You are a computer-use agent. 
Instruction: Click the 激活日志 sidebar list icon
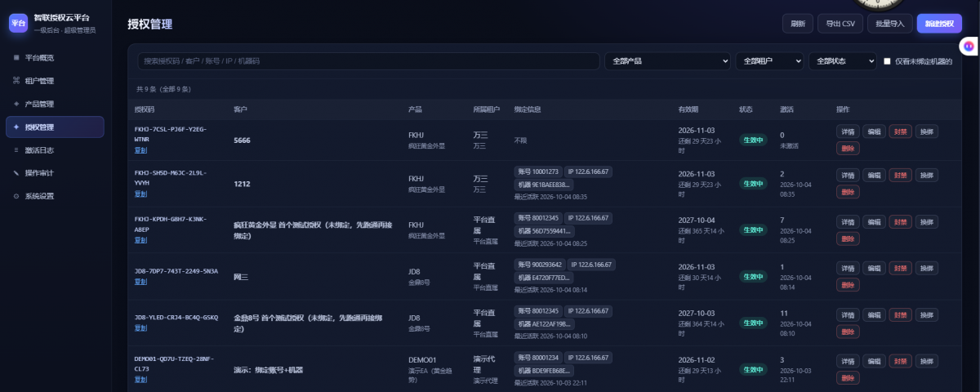[16, 150]
